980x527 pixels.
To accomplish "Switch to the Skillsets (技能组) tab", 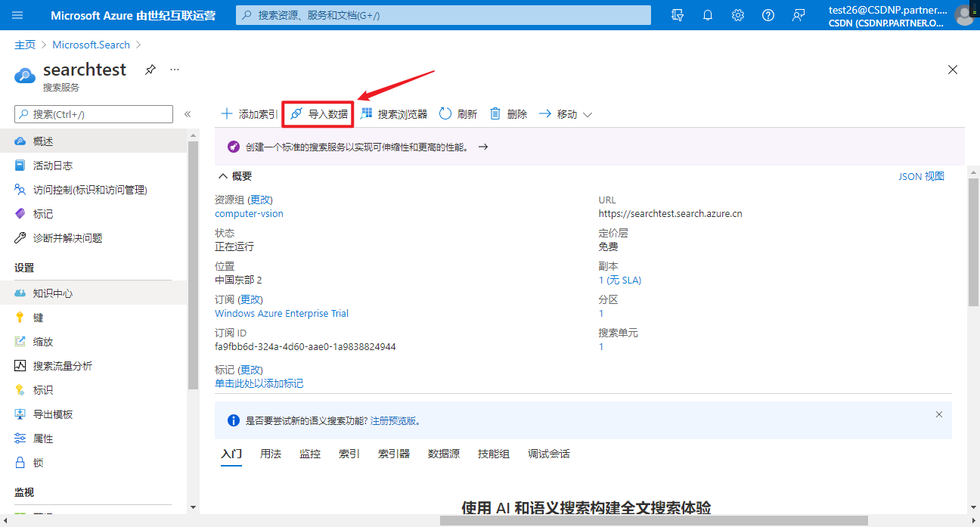I will [494, 454].
